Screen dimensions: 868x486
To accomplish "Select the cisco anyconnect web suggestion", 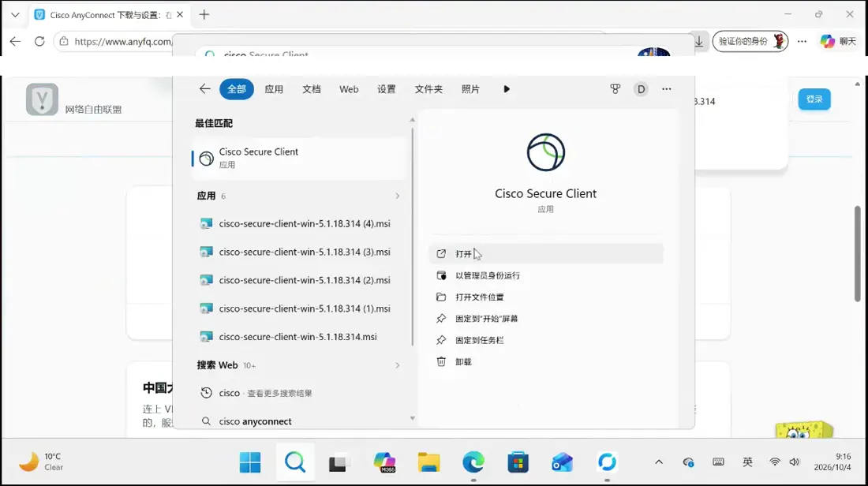I will click(x=299, y=421).
